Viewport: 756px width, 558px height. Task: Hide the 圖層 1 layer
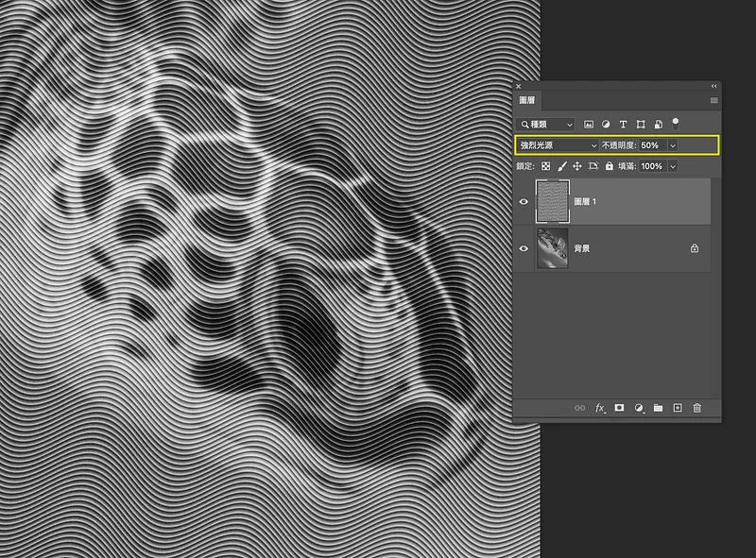[x=524, y=201]
